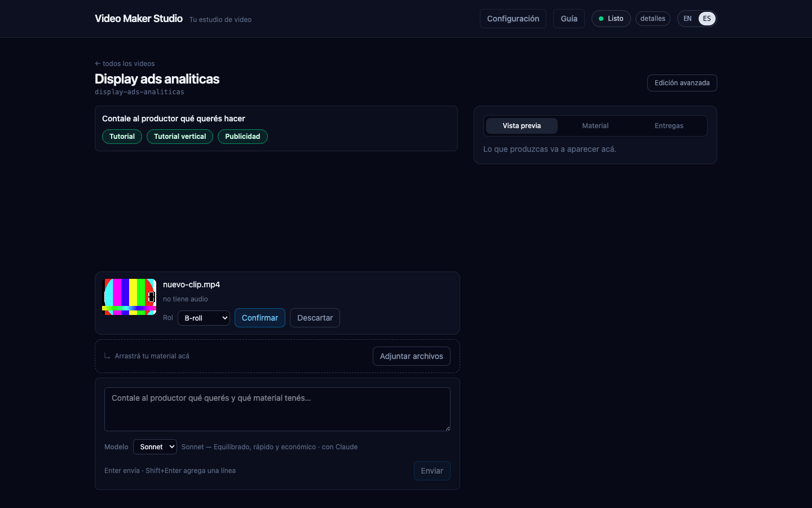Click the 'Display ads analiticas' heading
The height and width of the screenshot is (508, 812).
(x=157, y=79)
